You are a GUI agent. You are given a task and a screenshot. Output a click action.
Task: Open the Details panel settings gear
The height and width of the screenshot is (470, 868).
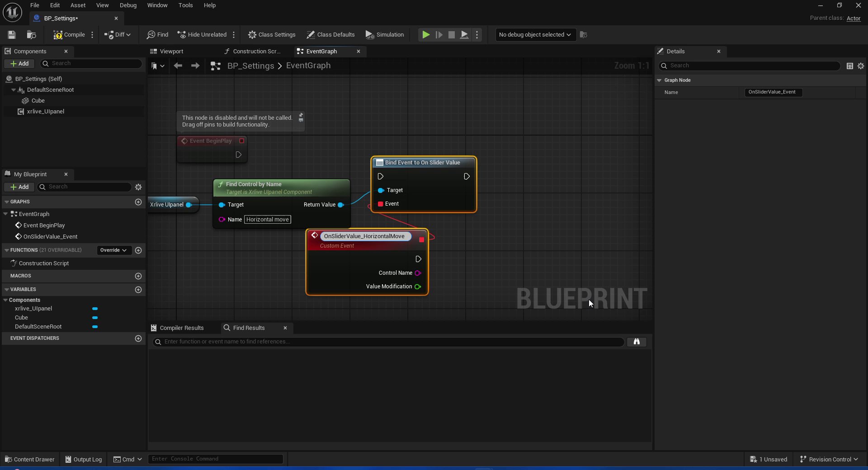pos(861,66)
